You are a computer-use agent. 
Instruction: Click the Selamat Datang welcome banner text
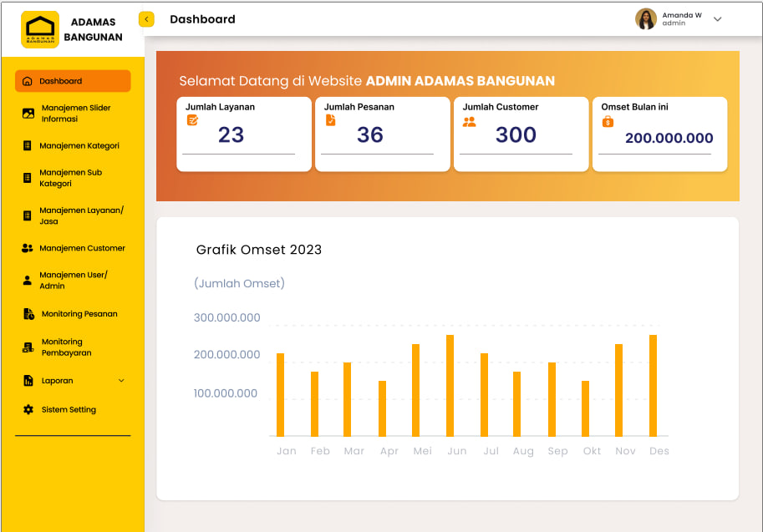367,81
